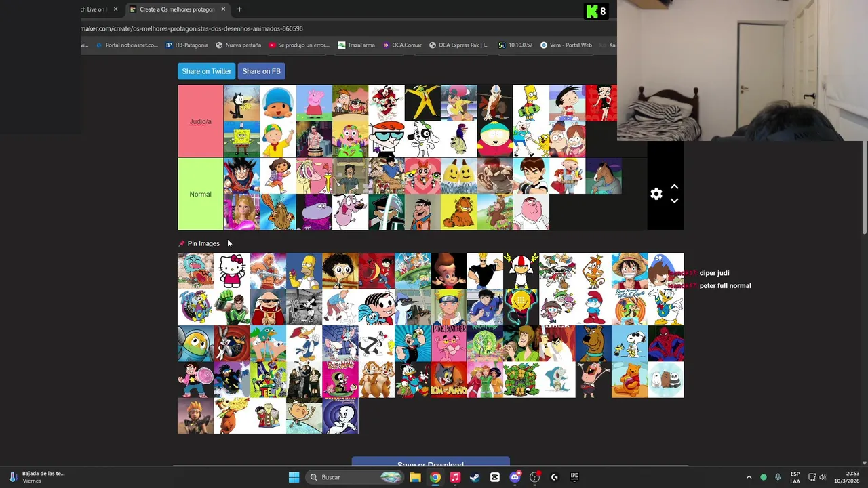Select the Tom and Jerry image
This screenshot has height=488, width=868.
pos(449,380)
